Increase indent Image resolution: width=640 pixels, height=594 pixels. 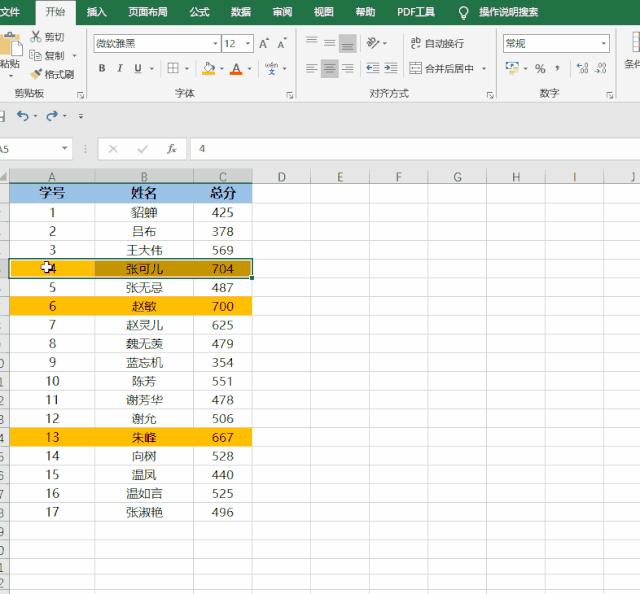(x=391, y=68)
